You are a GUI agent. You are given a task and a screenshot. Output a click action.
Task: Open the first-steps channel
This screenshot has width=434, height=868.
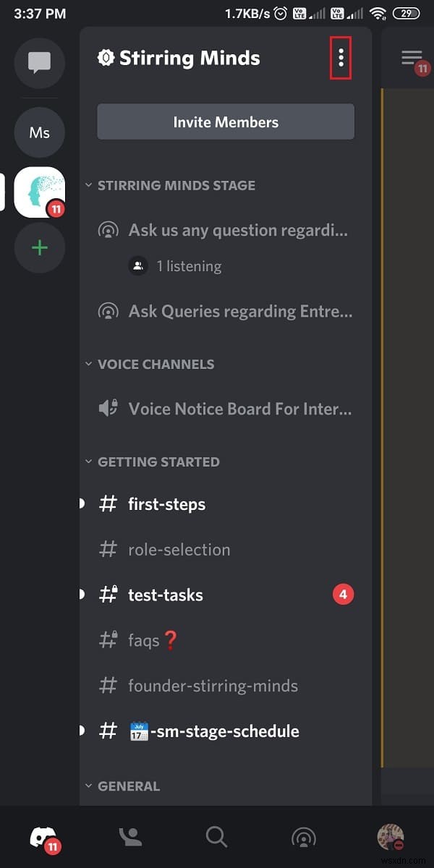166,504
